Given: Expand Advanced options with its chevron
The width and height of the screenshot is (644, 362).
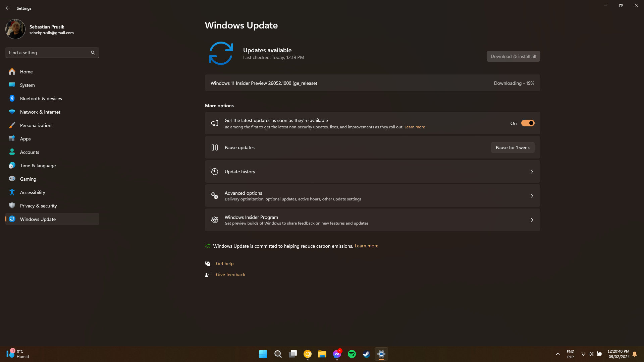Looking at the screenshot, I should click(532, 195).
